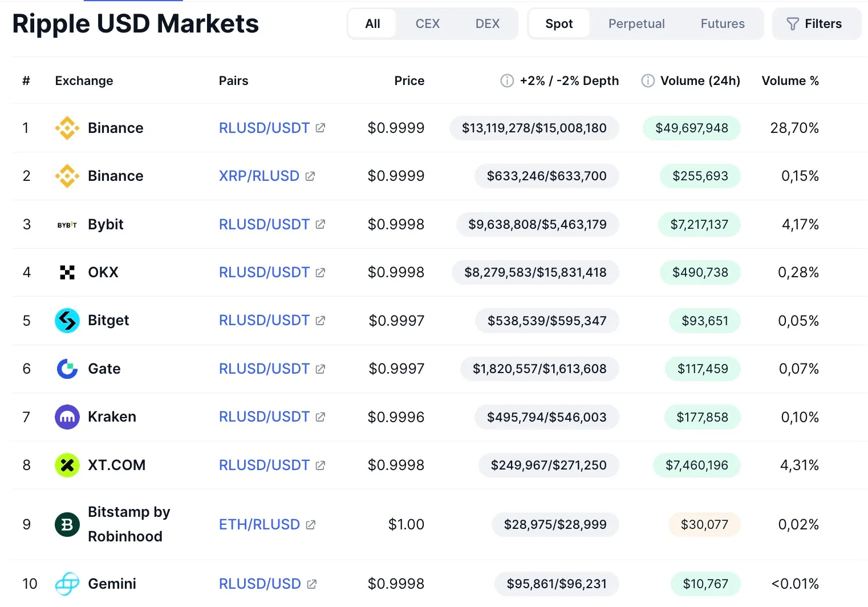868x607 pixels.
Task: Select the Spot market tab
Action: click(559, 24)
